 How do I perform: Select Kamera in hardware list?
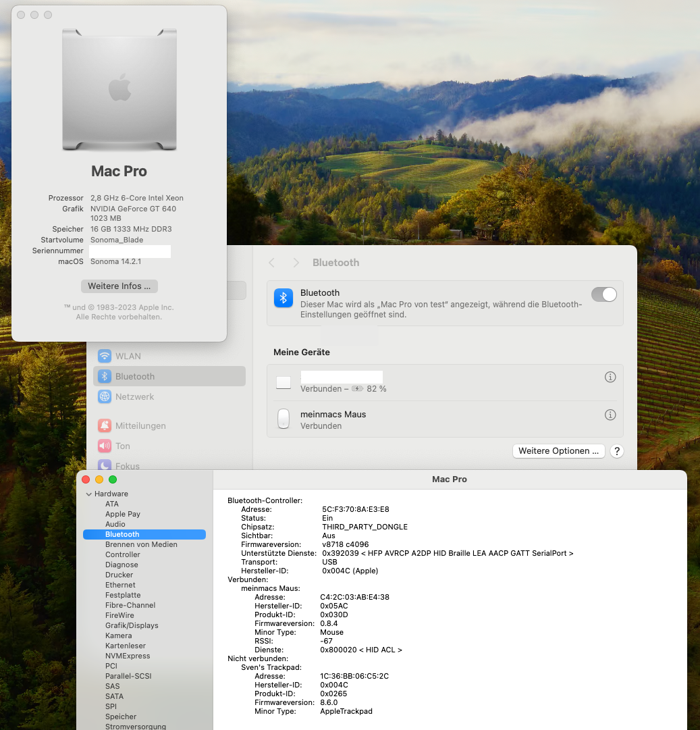pos(118,635)
